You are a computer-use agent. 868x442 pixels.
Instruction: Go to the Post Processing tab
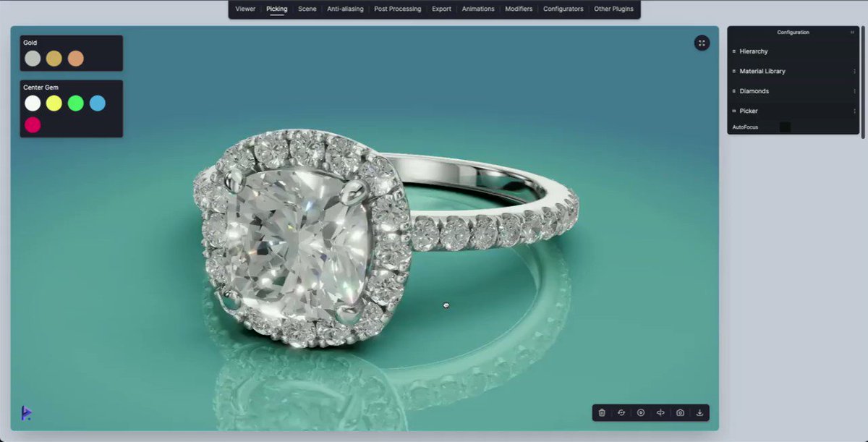[398, 9]
